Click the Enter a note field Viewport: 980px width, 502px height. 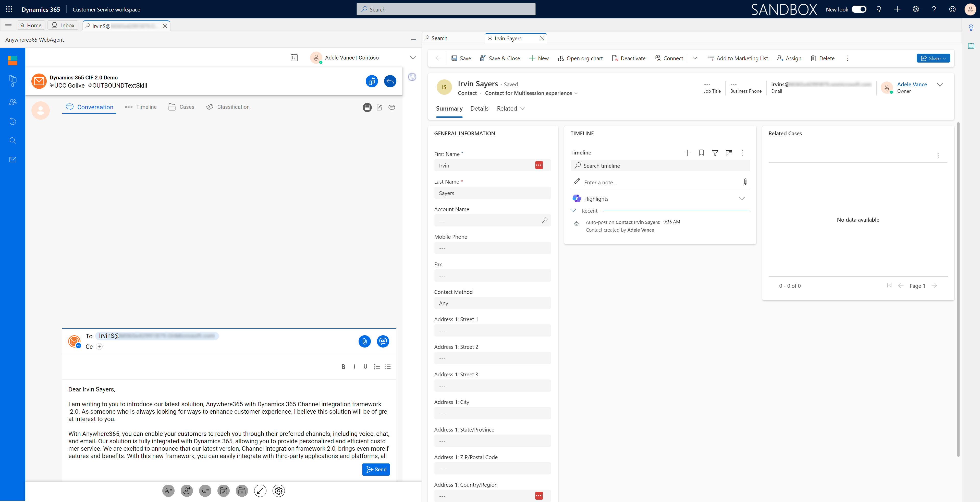pos(660,182)
